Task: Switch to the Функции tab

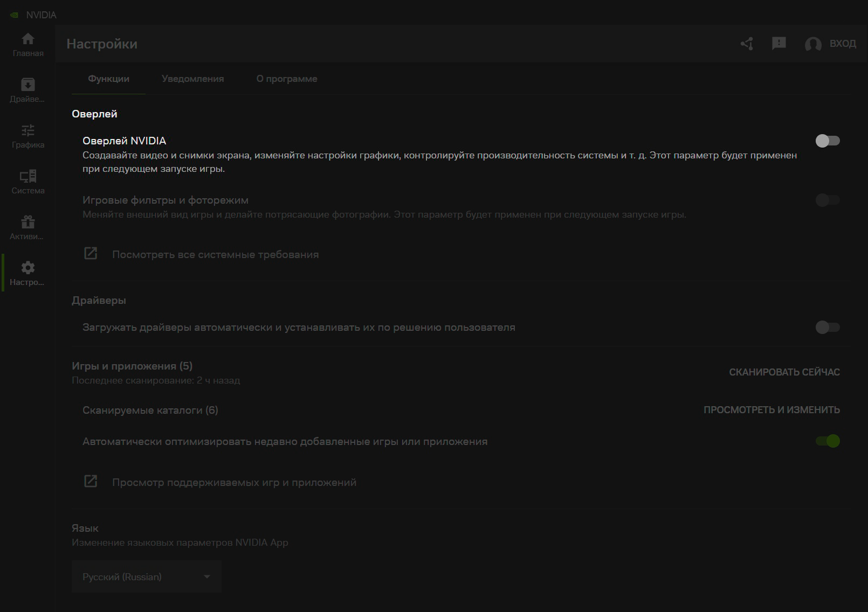Action: click(108, 79)
